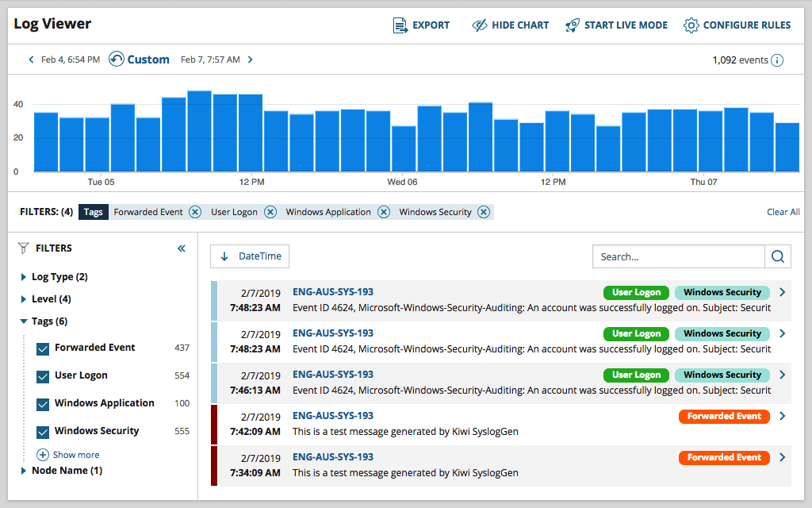The image size is (812, 508).
Task: Remove the Windows Security filter tag
Action: pos(483,212)
